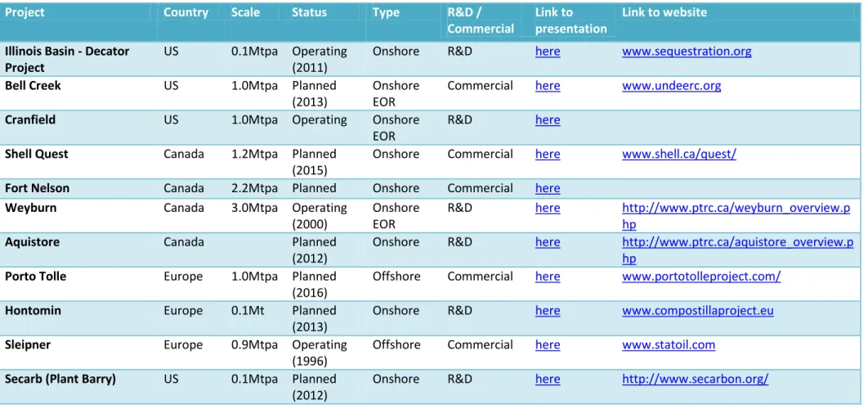Select the 'Country' column header
868x409 pixels.
[x=186, y=12]
